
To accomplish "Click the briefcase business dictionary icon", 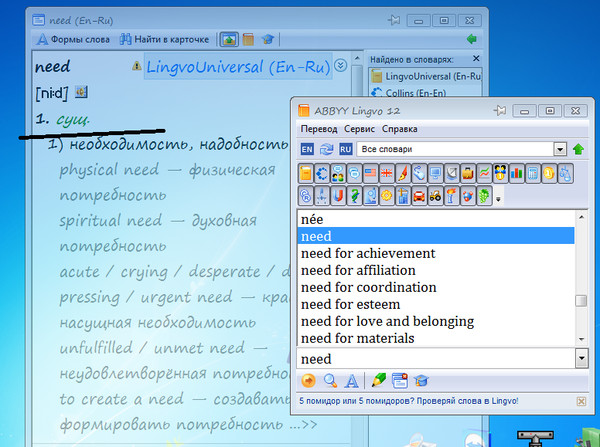I will [468, 174].
